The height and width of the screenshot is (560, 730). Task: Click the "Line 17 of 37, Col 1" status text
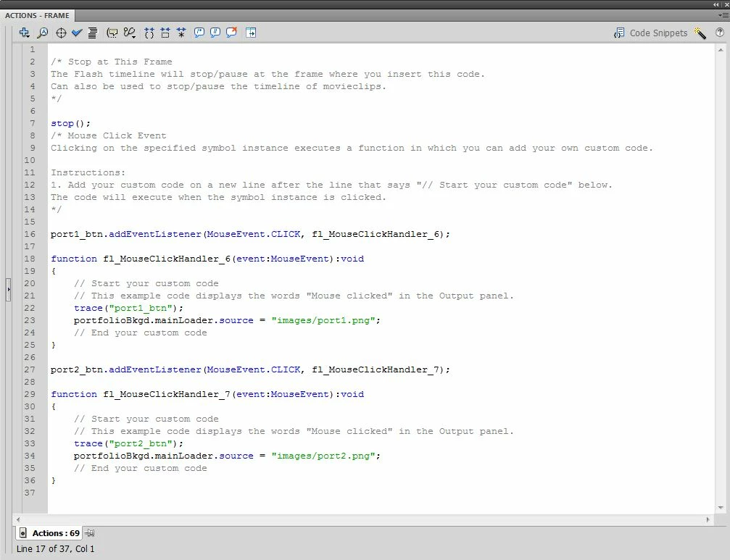[55, 549]
